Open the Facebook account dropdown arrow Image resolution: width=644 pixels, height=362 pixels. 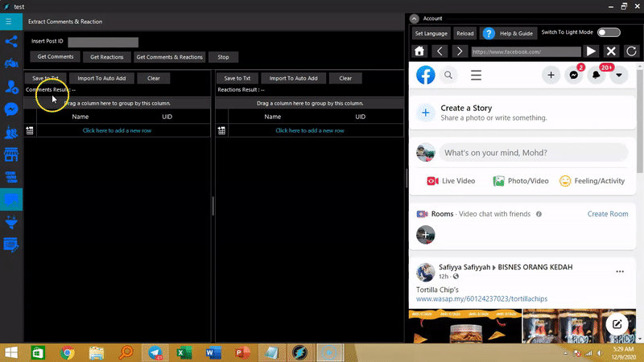tap(619, 75)
